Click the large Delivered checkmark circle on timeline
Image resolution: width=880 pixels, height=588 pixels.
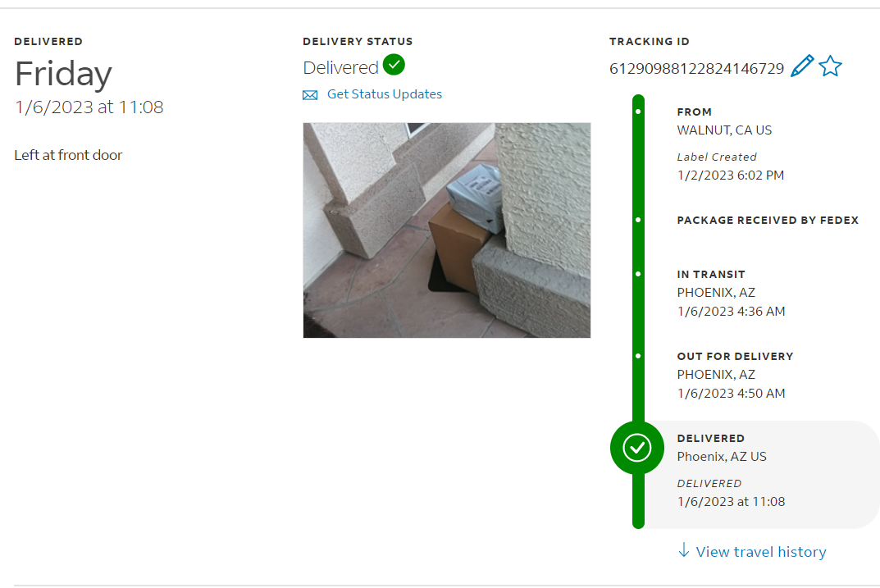(x=637, y=448)
